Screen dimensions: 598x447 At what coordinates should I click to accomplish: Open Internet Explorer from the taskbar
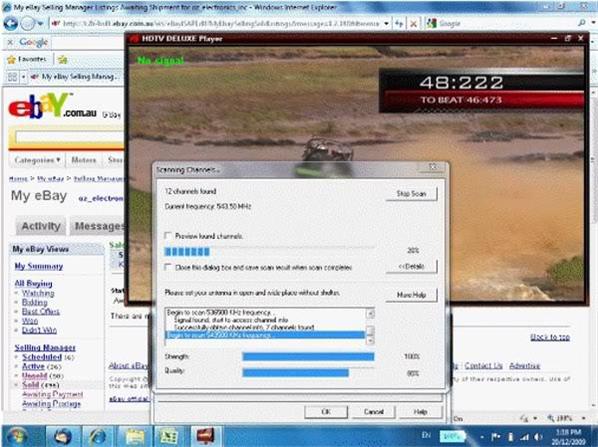pos(97,436)
